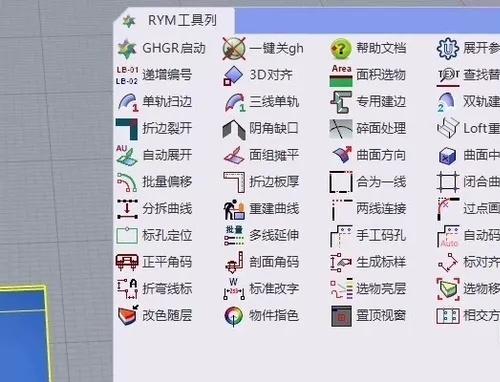Choose the arc icon beside 过点圆
Image resolution: width=500 pixels, height=382 pixels.
[448, 209]
